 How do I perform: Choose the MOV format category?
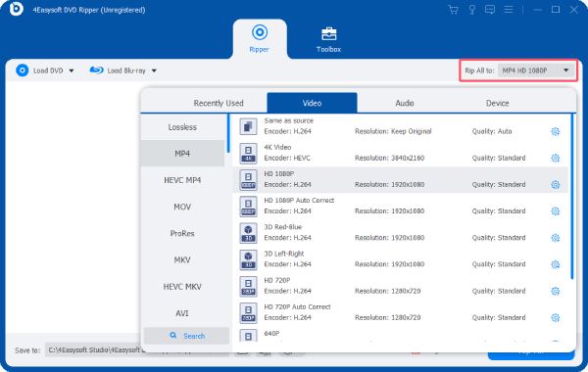click(x=182, y=207)
